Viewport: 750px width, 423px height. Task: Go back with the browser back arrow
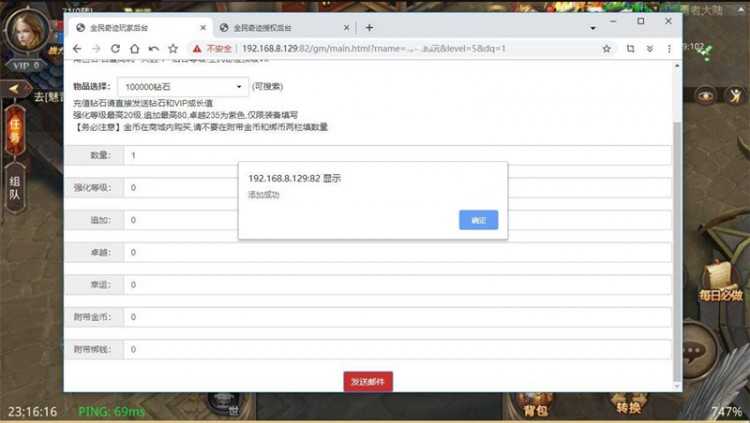(x=77, y=48)
